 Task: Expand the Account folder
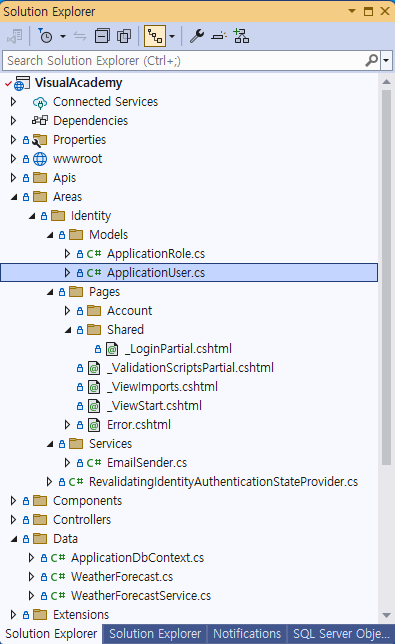tap(68, 310)
